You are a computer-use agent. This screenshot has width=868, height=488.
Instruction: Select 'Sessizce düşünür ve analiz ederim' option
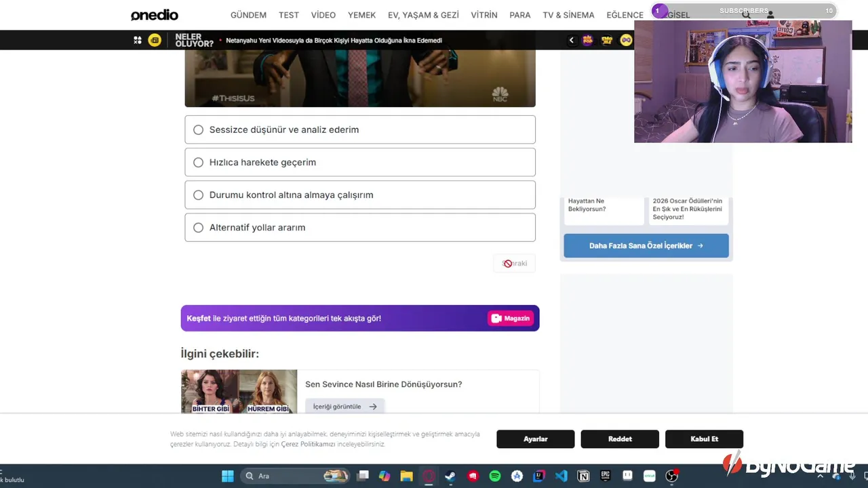click(360, 129)
